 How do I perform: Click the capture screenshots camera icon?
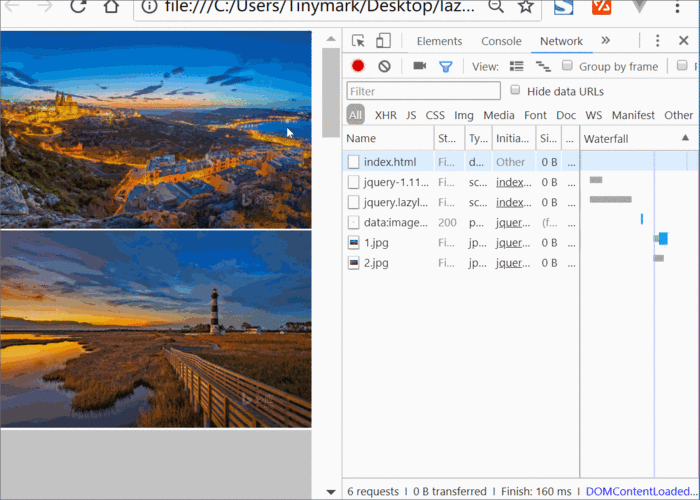tap(419, 66)
